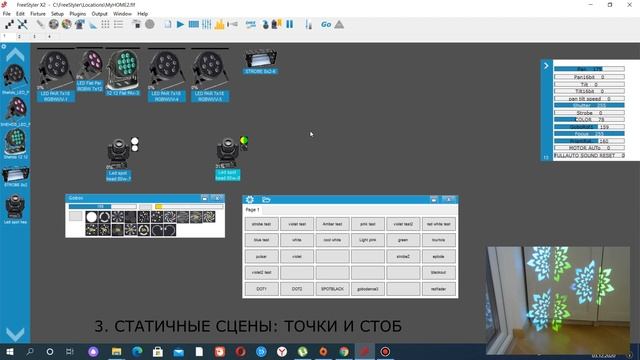640x360 pixels.
Task: Trigger the 'SPOTBLACK' cue button
Action: (x=332, y=289)
